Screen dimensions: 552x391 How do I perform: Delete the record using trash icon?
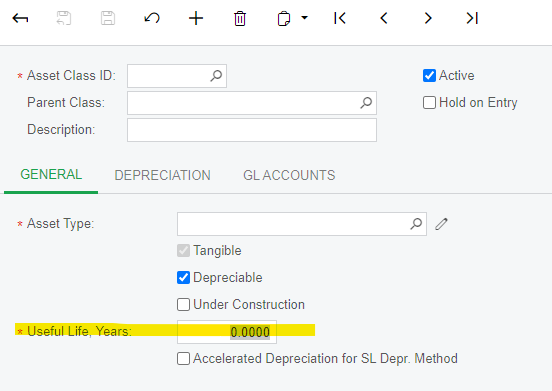pos(240,18)
